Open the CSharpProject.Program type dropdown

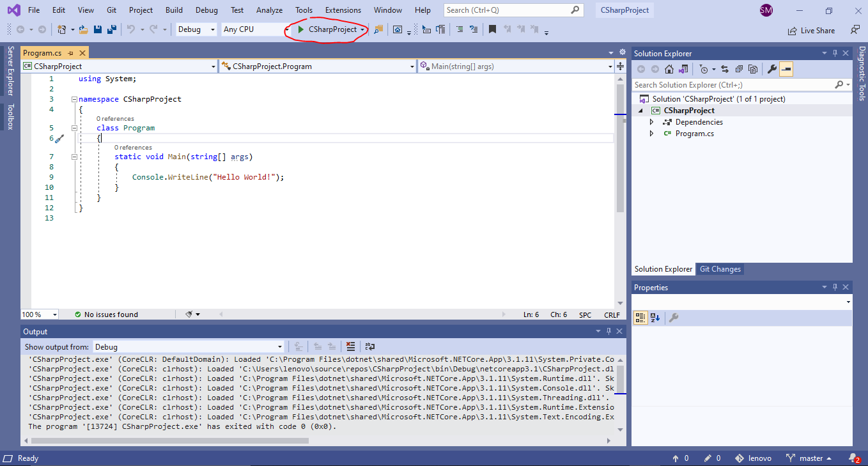(318, 66)
